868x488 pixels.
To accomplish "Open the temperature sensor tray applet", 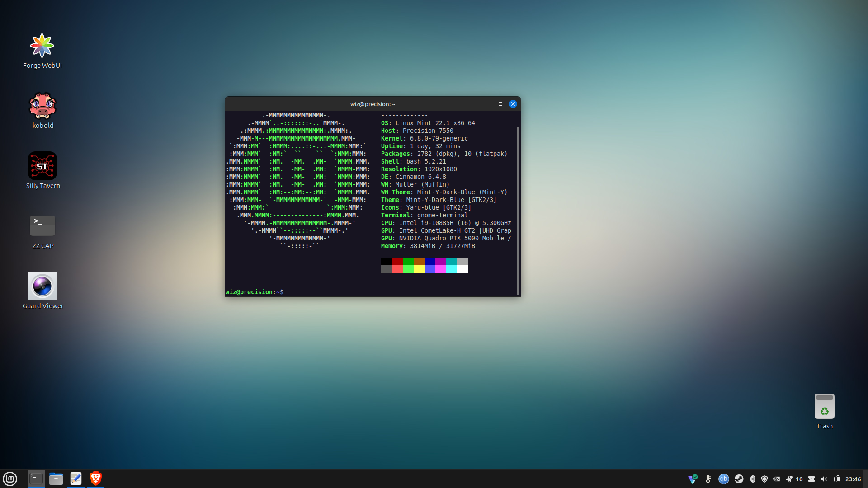I will pos(708,479).
